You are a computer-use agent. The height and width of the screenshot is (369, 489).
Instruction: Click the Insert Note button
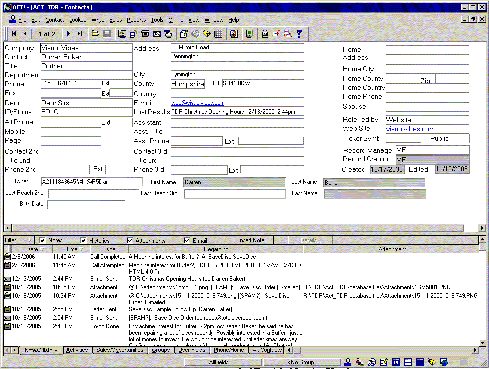252,240
